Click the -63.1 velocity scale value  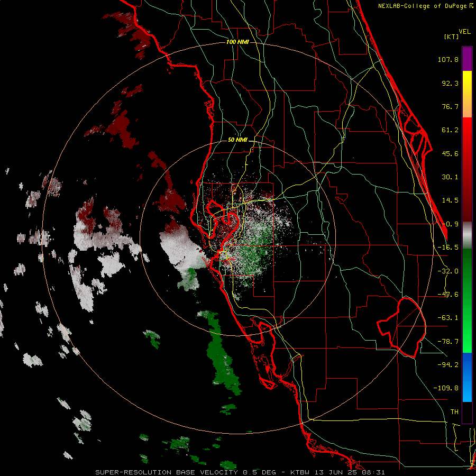click(x=448, y=318)
